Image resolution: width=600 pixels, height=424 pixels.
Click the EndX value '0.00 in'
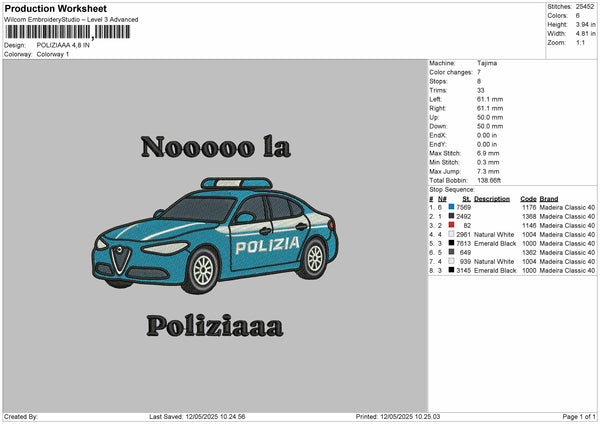pos(487,135)
